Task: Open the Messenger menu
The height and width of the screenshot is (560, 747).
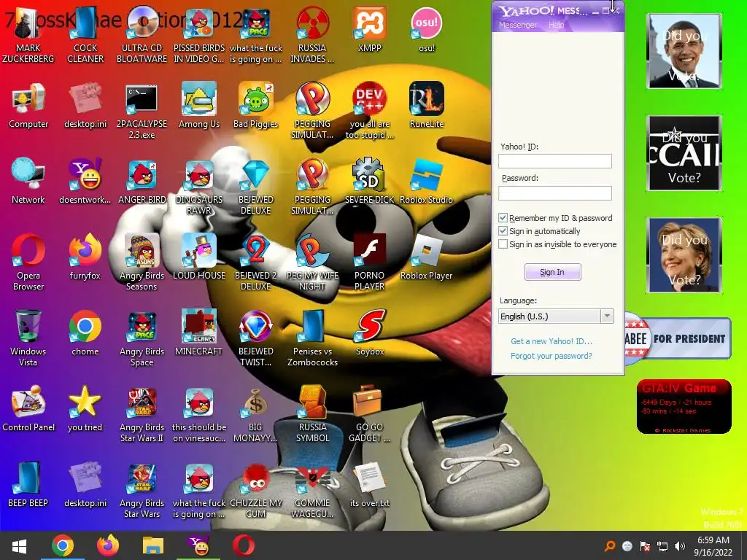Action: [x=517, y=25]
